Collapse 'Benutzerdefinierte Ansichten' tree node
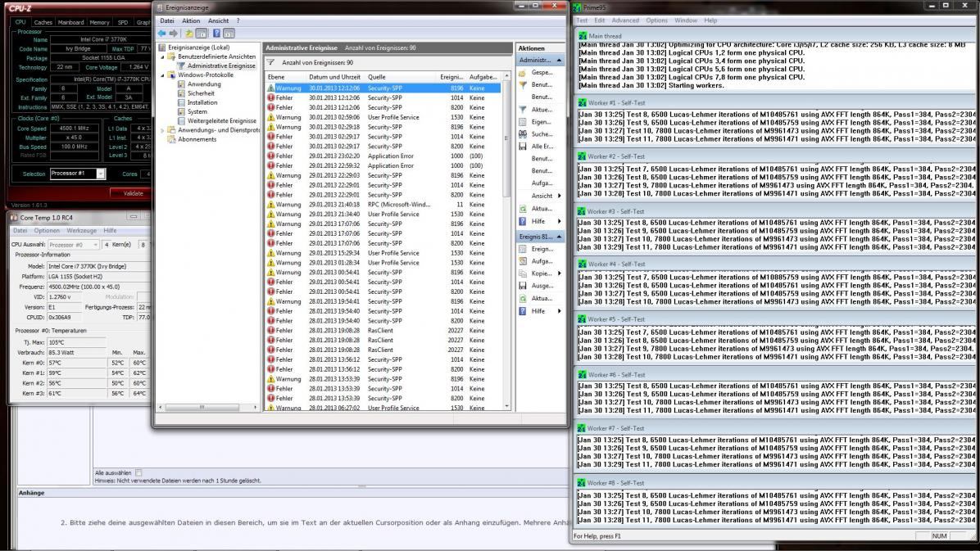980x551 pixels. click(x=162, y=56)
